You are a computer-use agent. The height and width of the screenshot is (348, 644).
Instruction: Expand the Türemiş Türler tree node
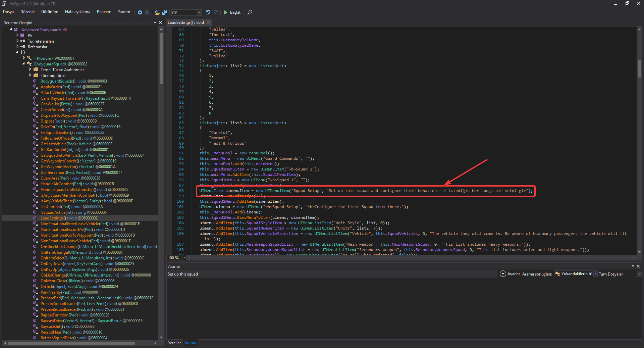coord(30,75)
